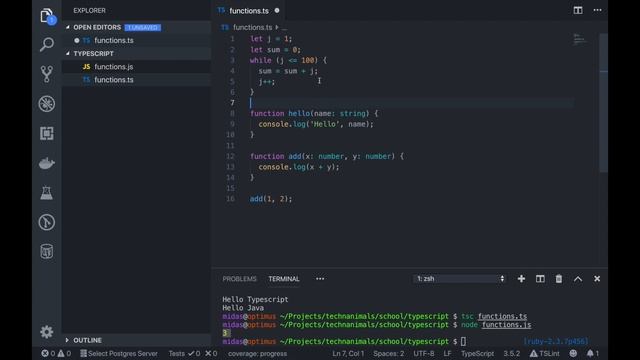Image resolution: width=640 pixels, height=360 pixels.
Task: Open the editor More Actions menu
Action: 597,10
